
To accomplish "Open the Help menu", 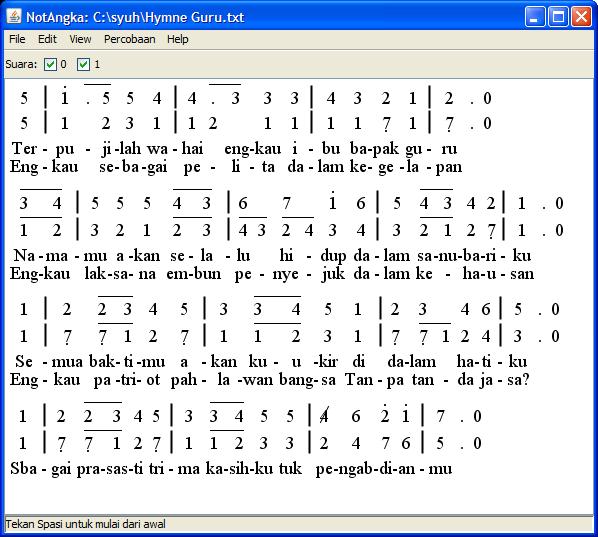I will (178, 39).
